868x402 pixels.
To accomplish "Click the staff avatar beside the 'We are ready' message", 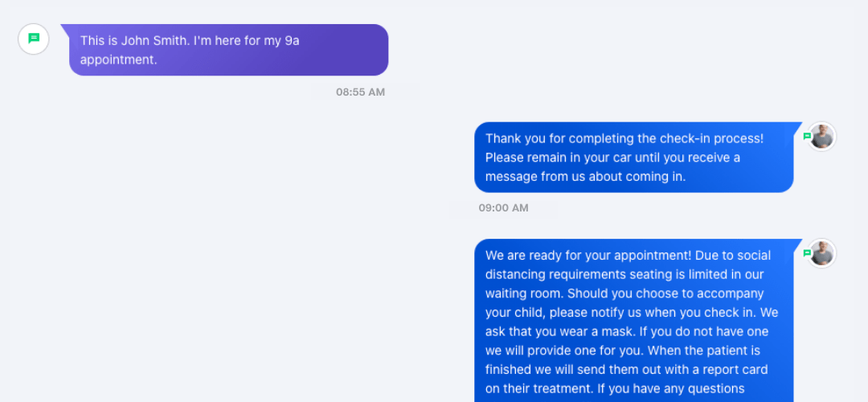I will (x=822, y=253).
